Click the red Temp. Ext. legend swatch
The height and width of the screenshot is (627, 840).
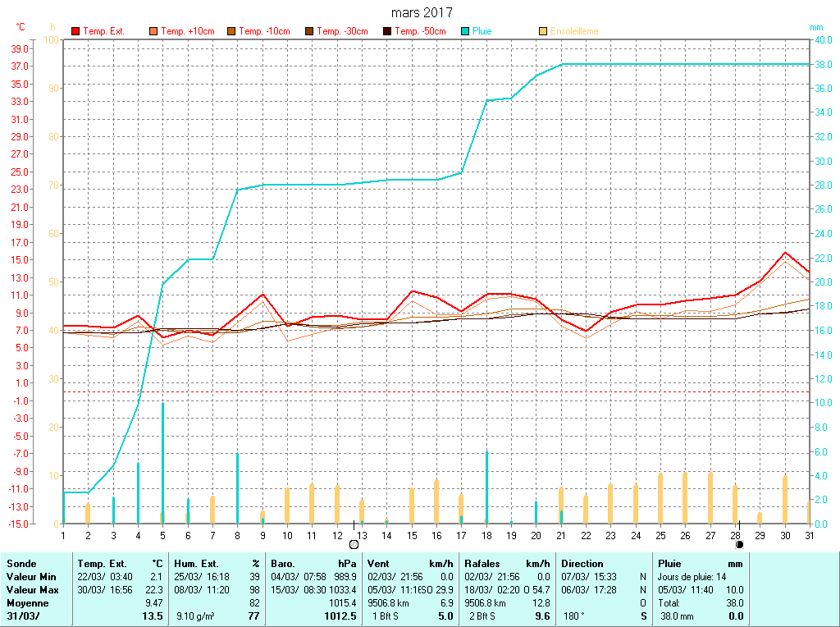pos(76,31)
